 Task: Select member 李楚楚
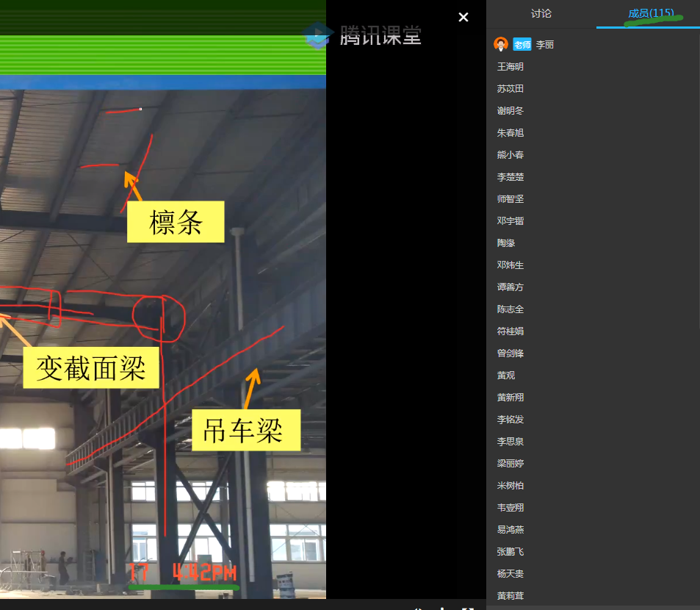point(510,177)
